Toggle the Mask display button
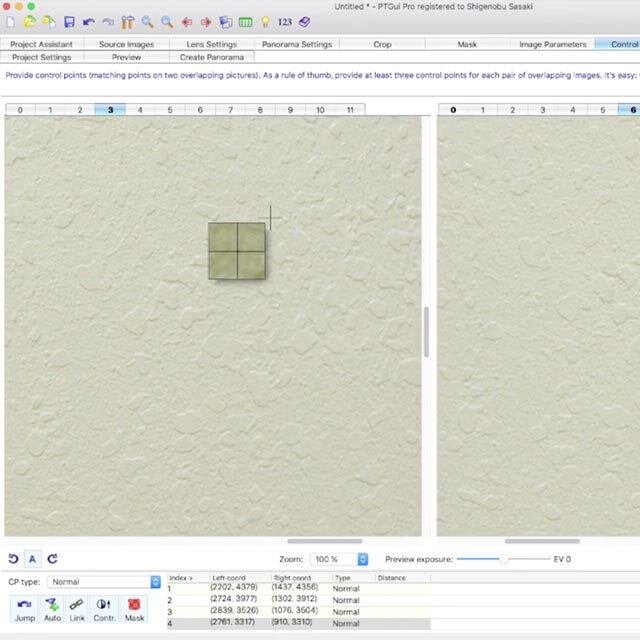The image size is (640, 640). click(134, 609)
